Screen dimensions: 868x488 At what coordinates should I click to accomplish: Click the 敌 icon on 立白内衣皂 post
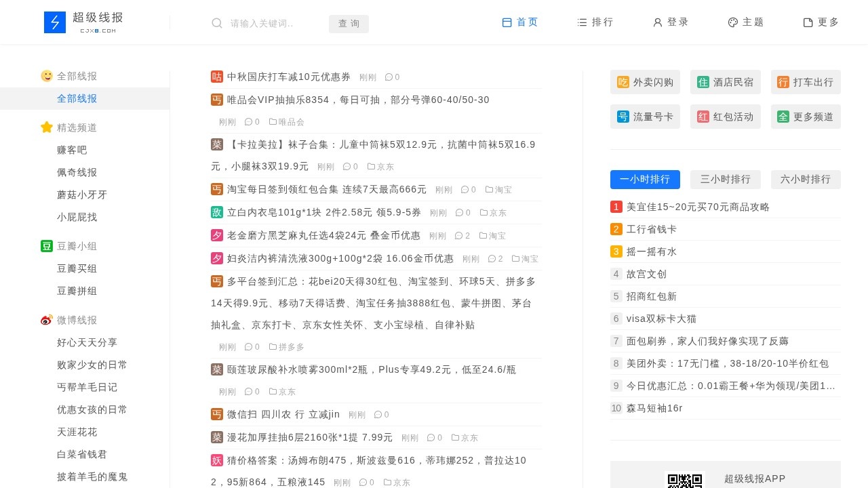coord(217,212)
